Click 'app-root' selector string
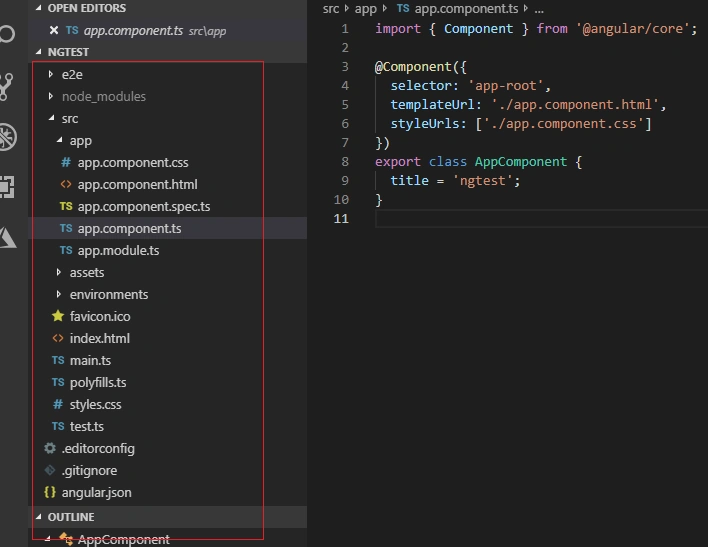The image size is (708, 547). [505, 85]
